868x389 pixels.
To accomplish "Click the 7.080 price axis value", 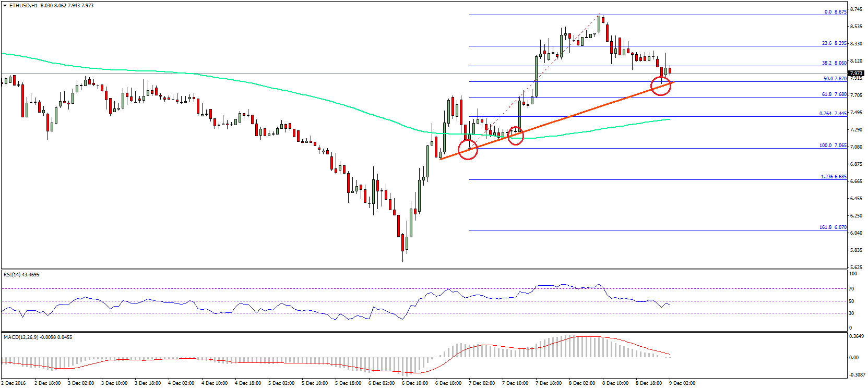I will pyautogui.click(x=856, y=147).
